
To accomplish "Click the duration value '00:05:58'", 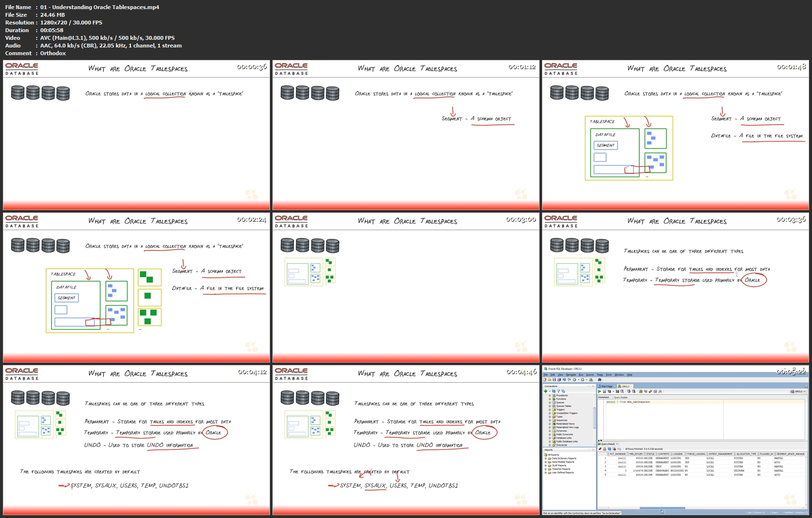I will 52,30.
